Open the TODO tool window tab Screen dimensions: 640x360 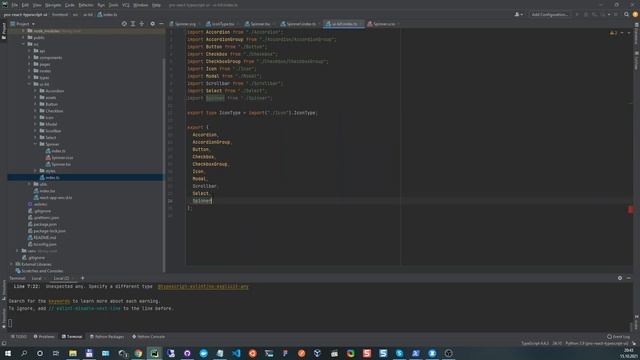coord(19,337)
